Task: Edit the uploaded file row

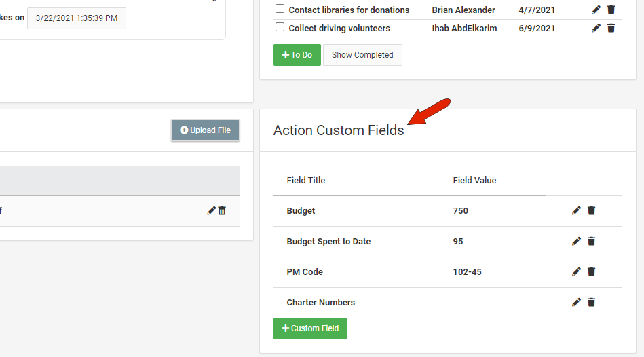Action: 211,211
